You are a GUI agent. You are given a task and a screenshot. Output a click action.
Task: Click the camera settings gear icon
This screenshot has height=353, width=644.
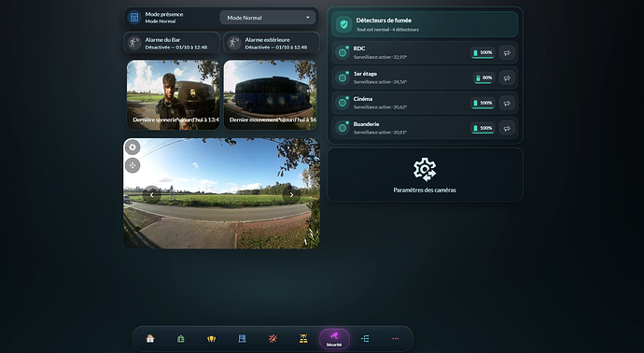coord(425,169)
